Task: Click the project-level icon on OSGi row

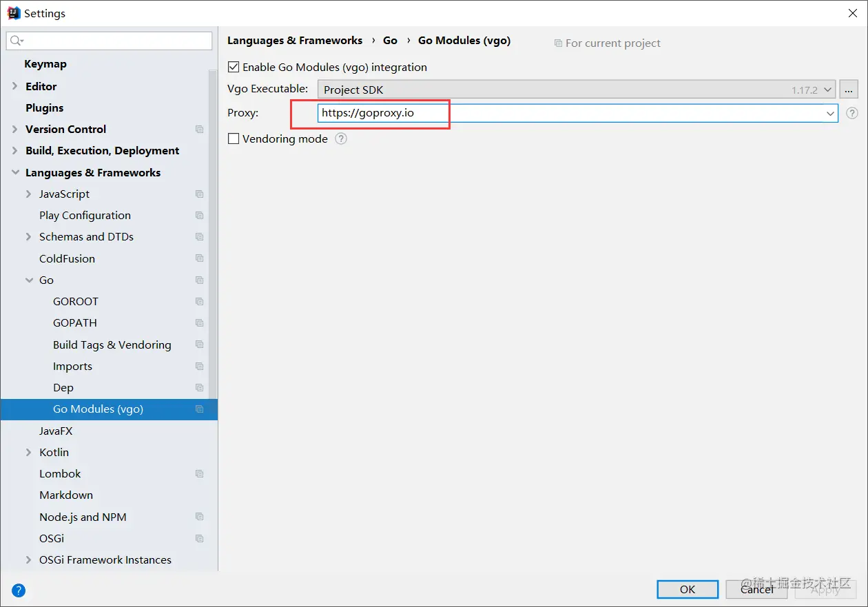Action: tap(200, 539)
